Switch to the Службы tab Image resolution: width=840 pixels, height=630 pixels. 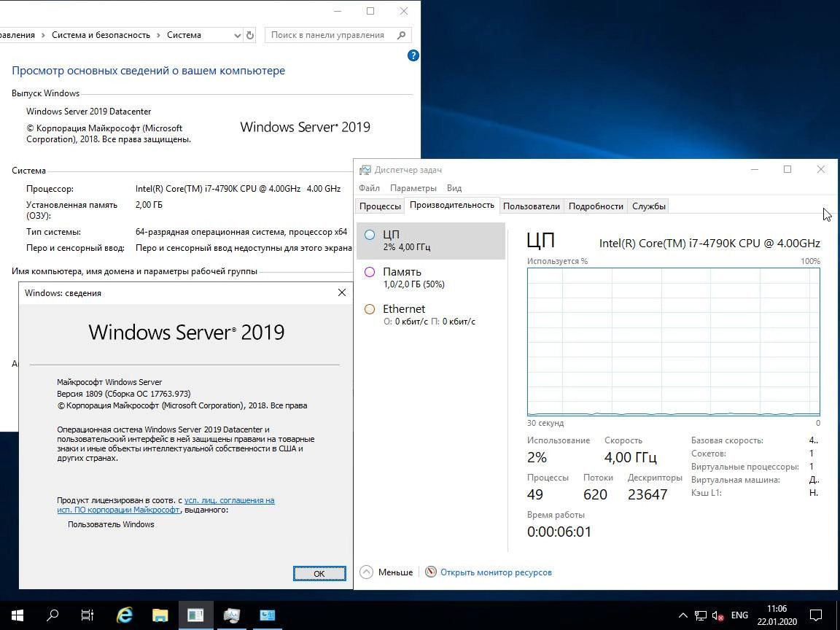[x=649, y=206]
